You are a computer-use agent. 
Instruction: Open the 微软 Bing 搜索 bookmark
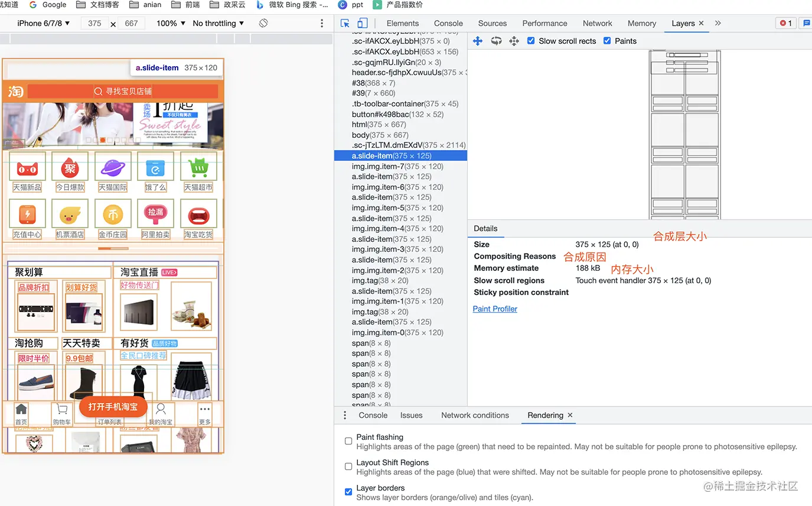[292, 5]
